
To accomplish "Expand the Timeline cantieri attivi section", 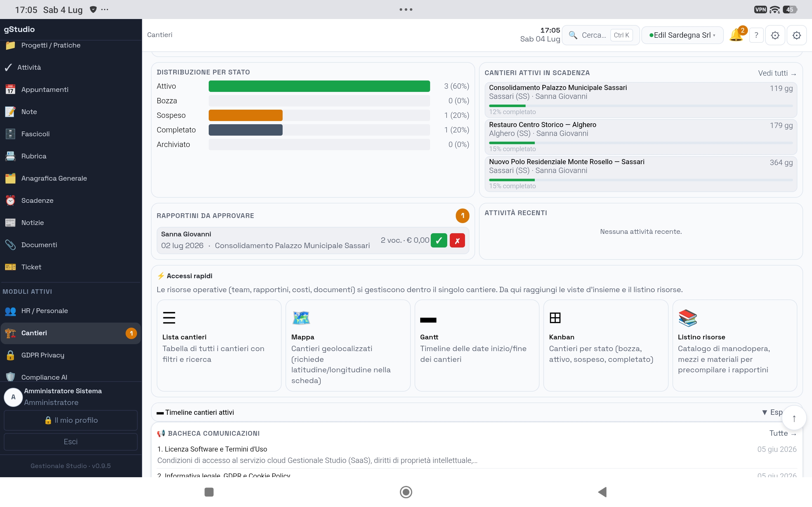I will point(772,412).
